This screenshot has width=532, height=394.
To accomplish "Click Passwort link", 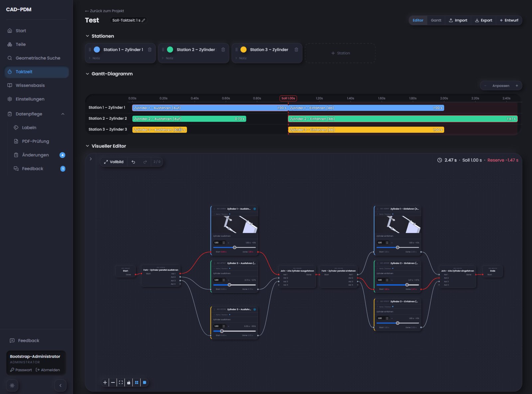I will click(21, 370).
